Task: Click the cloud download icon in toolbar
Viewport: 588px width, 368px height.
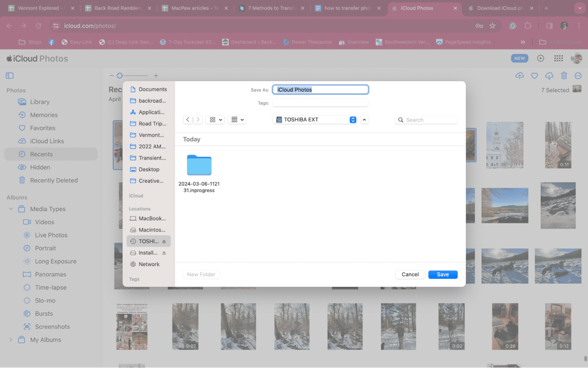Action: (549, 76)
